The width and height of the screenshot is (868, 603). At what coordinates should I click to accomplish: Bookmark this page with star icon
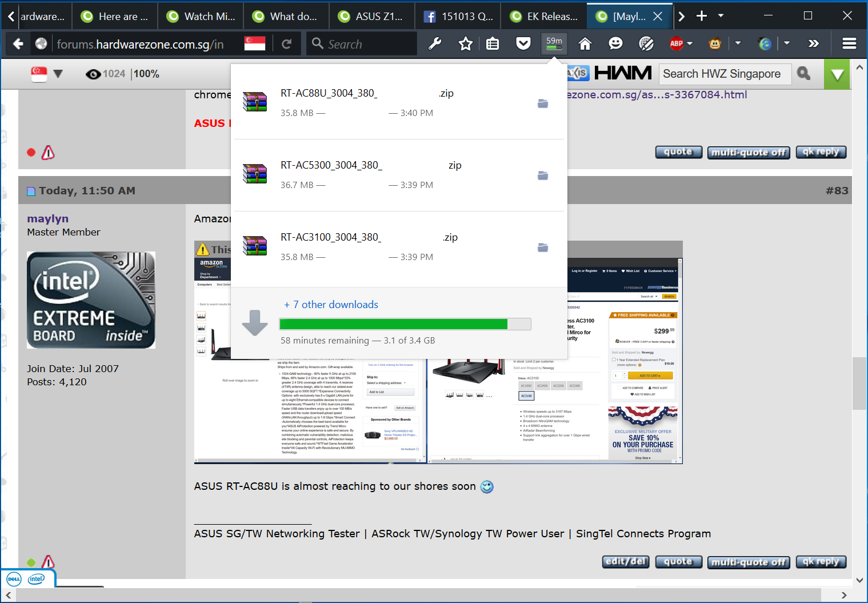click(x=466, y=43)
